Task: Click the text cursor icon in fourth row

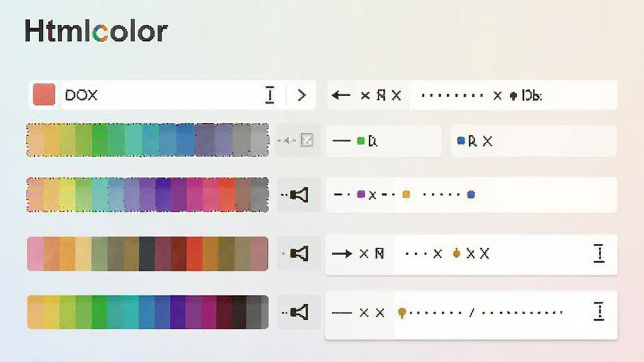Action: [x=599, y=253]
